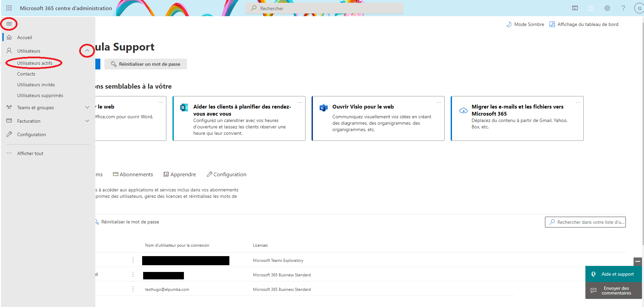The height and width of the screenshot is (307, 644).
Task: Open row actions for testhugo@elpumba.com
Action: 133,289
